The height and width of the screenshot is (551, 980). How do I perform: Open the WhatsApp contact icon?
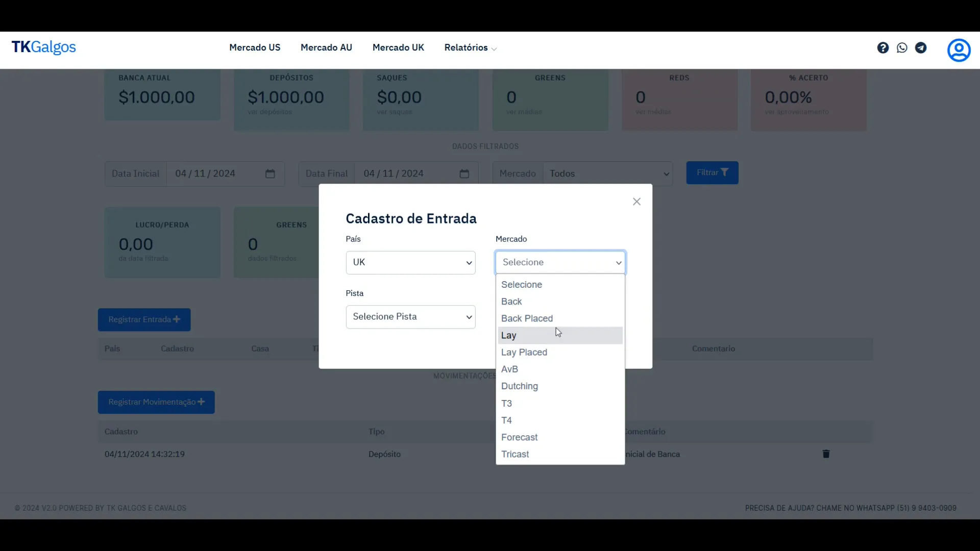902,47
